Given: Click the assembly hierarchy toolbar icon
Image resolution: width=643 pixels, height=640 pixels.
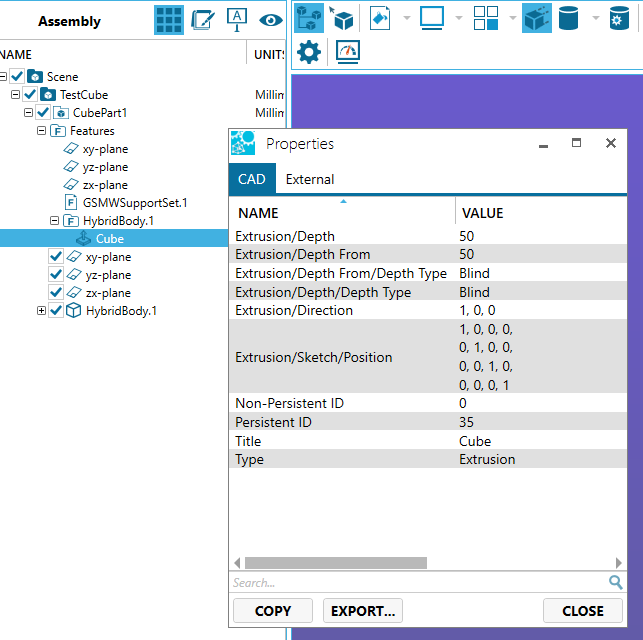Looking at the screenshot, I should click(x=307, y=18).
